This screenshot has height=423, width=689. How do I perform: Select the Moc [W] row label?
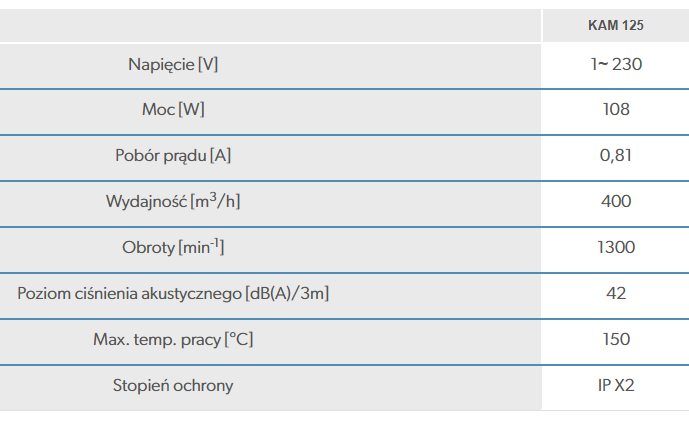(x=173, y=109)
